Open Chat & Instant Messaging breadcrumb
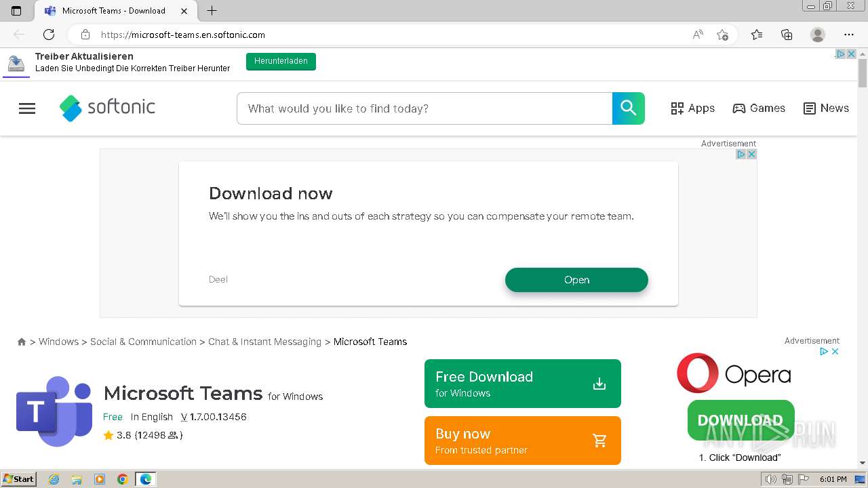The width and height of the screenshot is (868, 488). (264, 342)
